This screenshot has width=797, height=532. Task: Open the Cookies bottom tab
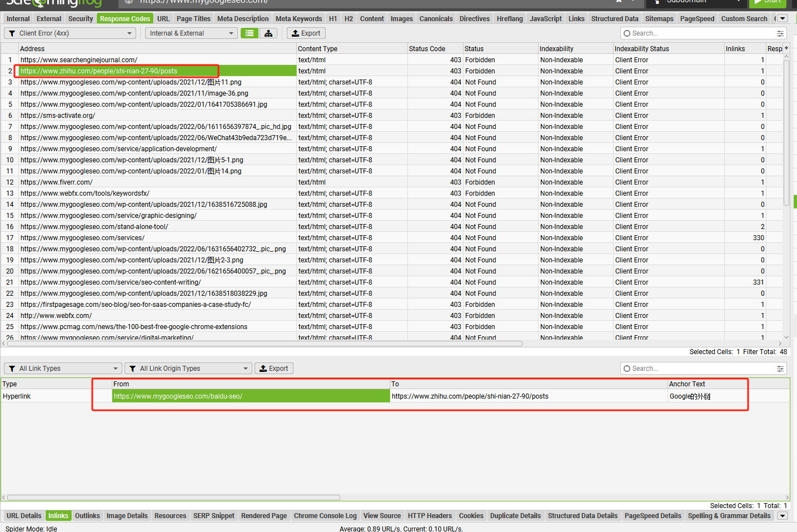(x=471, y=516)
